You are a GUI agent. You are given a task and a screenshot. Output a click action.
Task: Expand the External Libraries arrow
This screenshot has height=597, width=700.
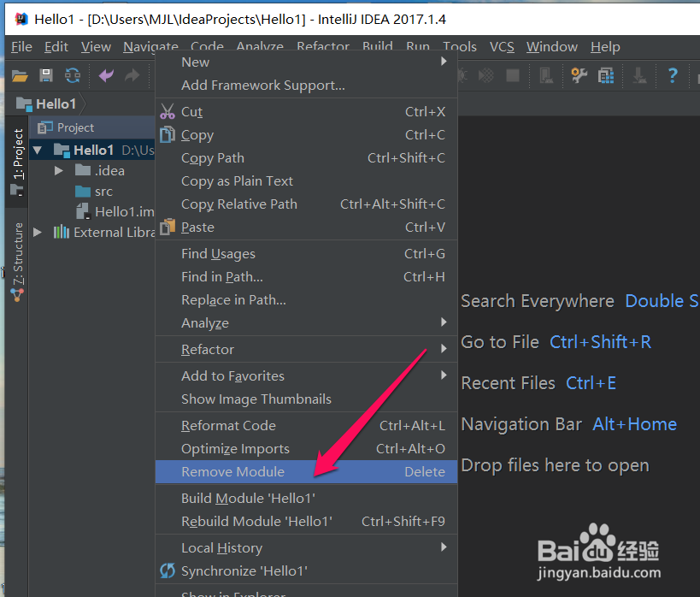(38, 232)
